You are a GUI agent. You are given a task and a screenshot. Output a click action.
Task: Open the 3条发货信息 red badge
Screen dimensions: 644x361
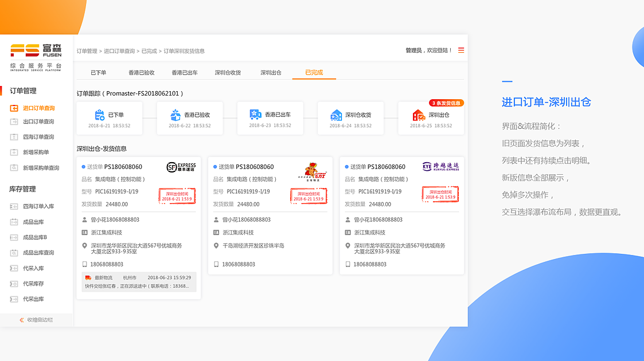pyautogui.click(x=447, y=103)
